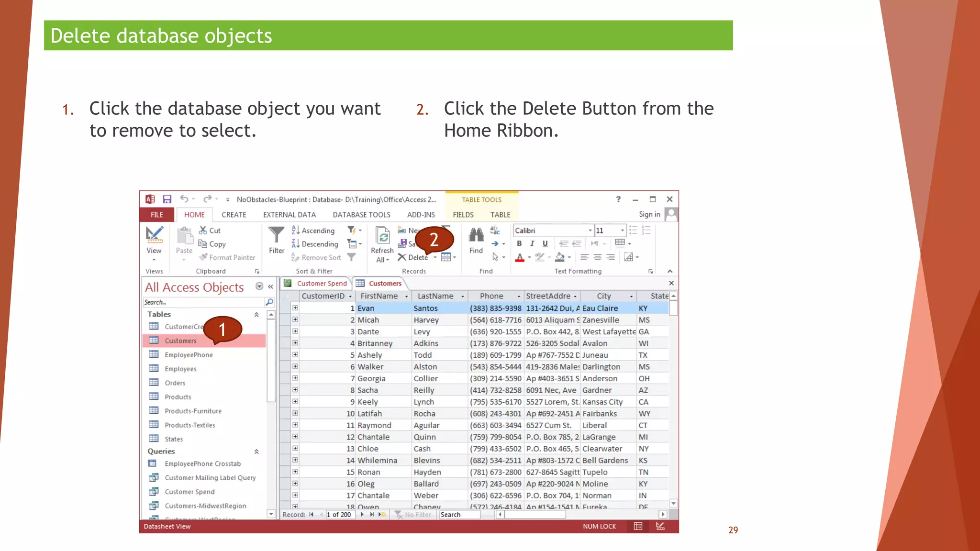
Task: Click the navigation pane Search field
Action: point(204,302)
